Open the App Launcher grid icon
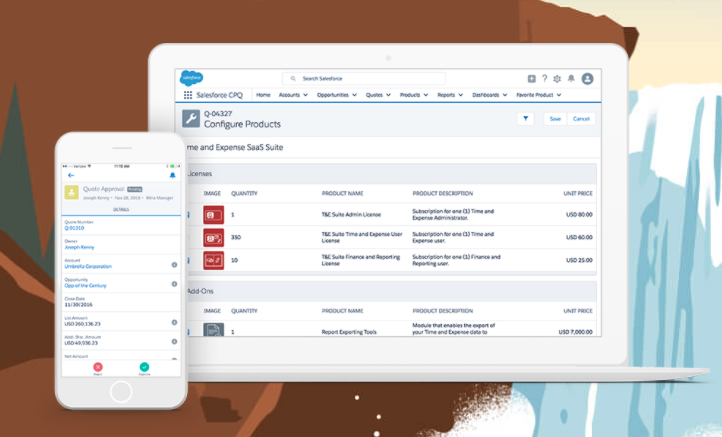The image size is (722, 437). [188, 95]
